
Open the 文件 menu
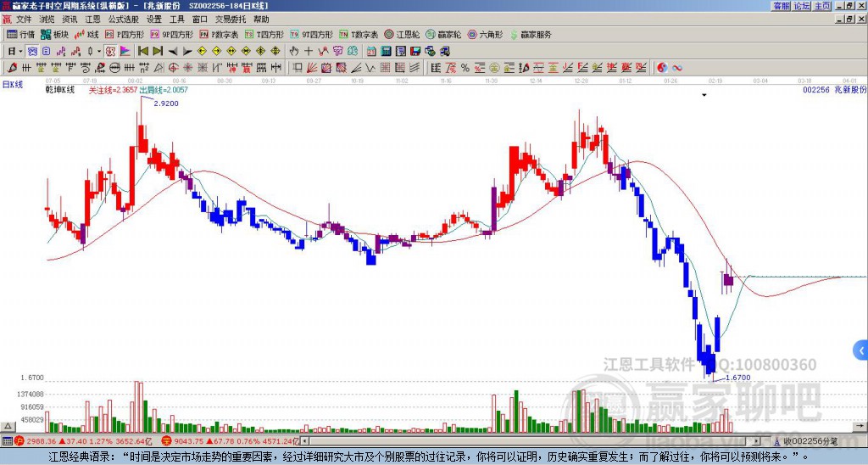click(24, 20)
